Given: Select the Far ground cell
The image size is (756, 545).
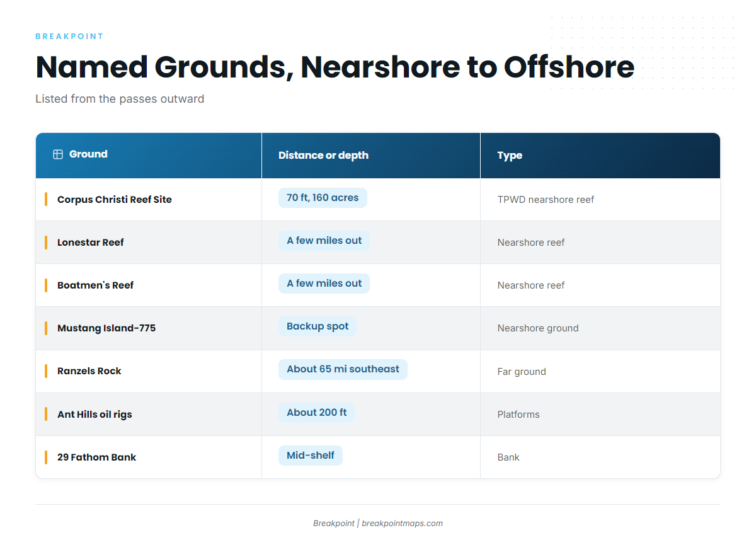Looking at the screenshot, I should pyautogui.click(x=600, y=372).
